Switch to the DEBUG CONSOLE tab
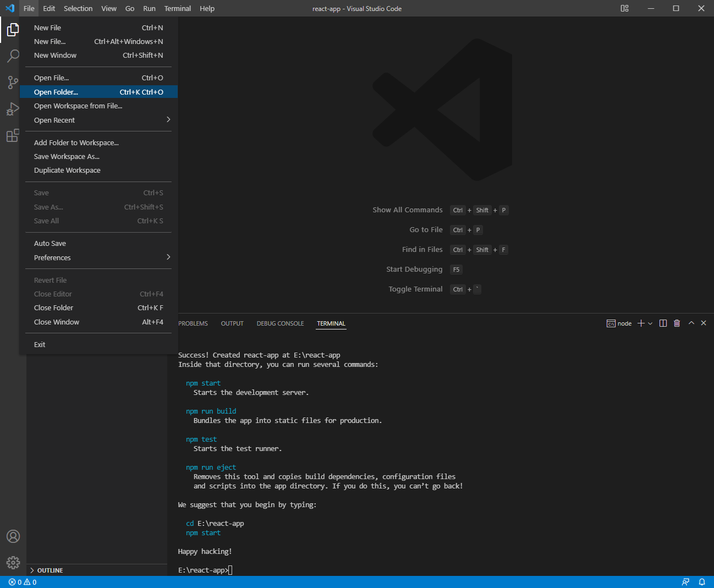Image resolution: width=714 pixels, height=588 pixels. click(x=280, y=323)
